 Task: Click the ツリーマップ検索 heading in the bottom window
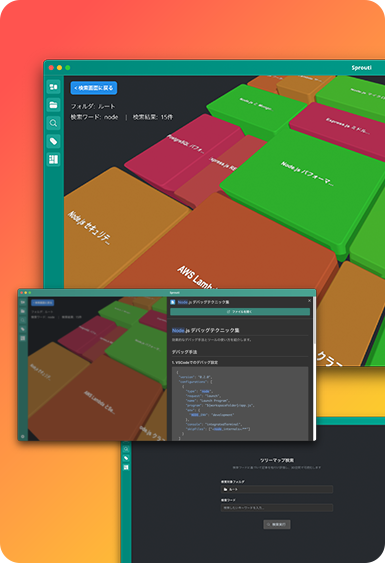[277, 460]
